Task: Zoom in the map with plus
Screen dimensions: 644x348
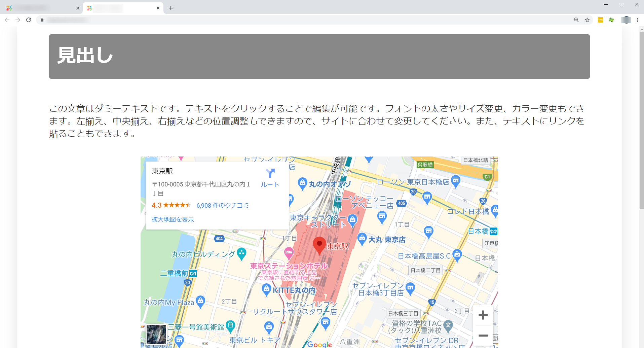Action: [483, 315]
